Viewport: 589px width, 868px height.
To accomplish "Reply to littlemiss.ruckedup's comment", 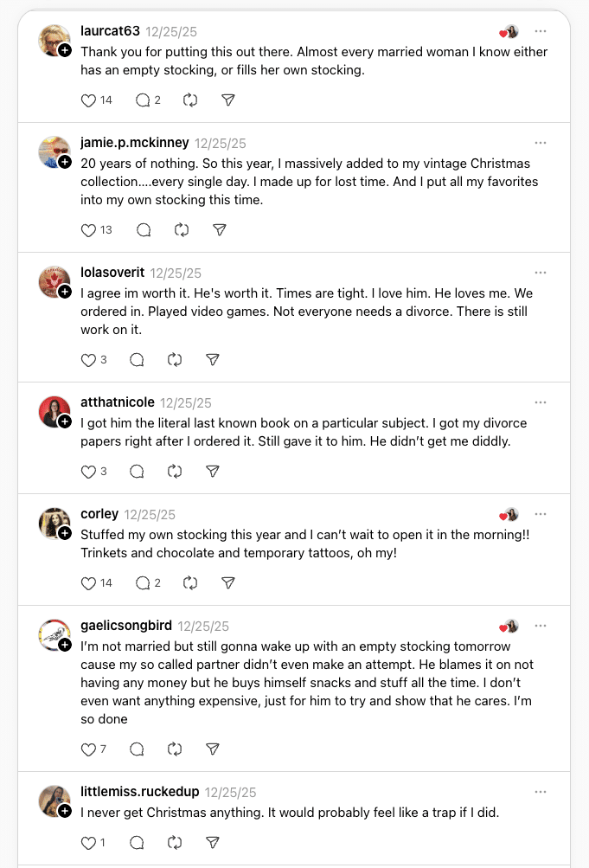I will 137,842.
